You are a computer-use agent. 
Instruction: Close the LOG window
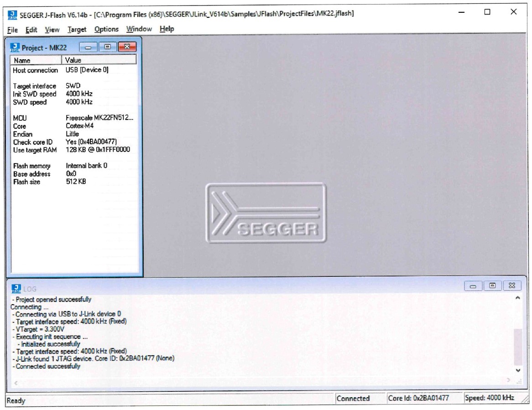(512, 286)
